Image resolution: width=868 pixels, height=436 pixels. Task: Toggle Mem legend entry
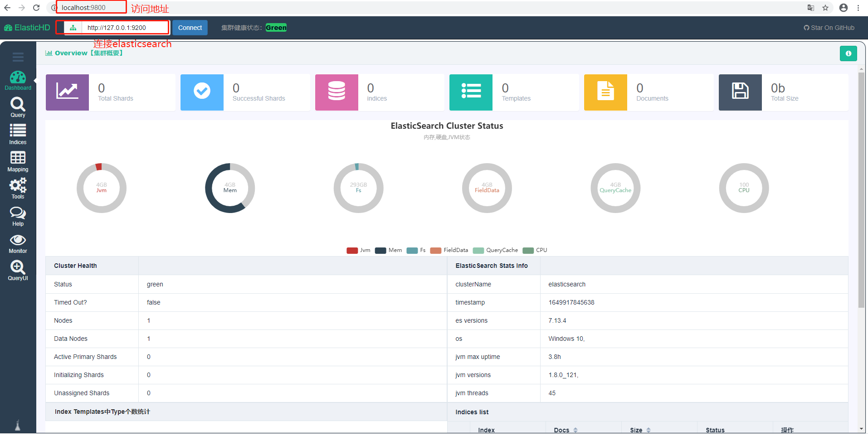coord(388,250)
